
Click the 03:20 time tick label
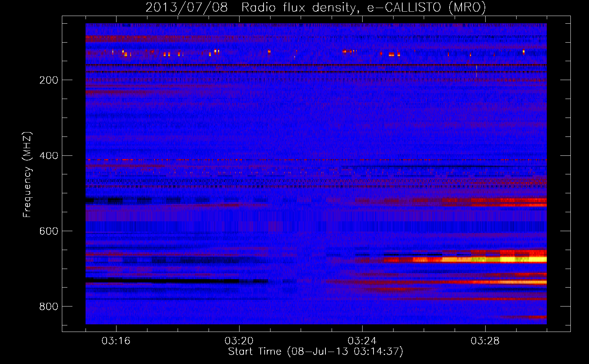click(x=239, y=341)
